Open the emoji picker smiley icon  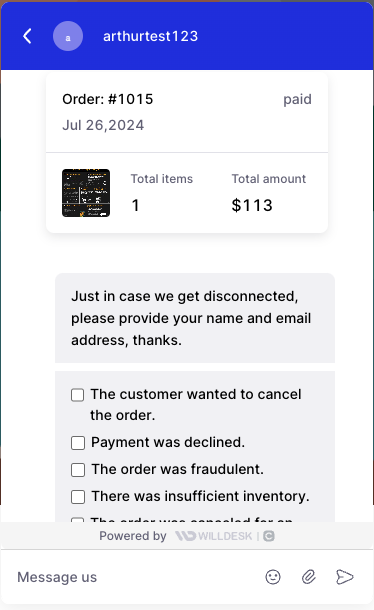pyautogui.click(x=273, y=577)
